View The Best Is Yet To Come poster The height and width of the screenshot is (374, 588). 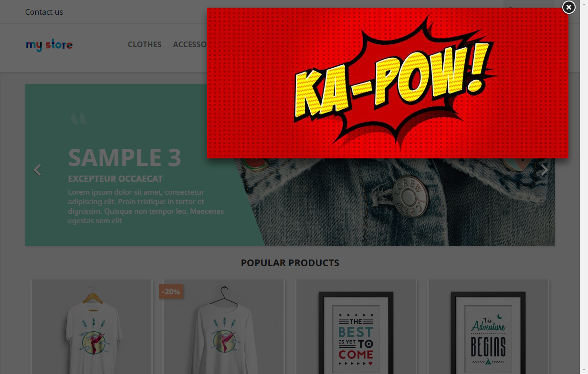pos(356,327)
